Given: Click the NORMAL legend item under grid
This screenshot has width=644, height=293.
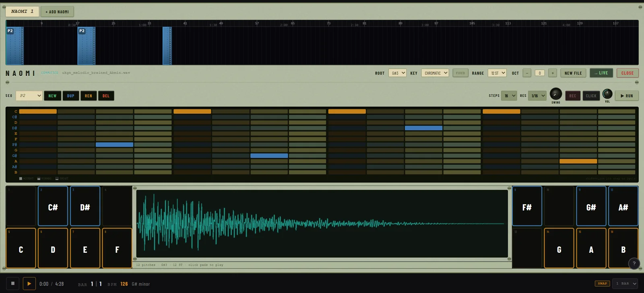Looking at the screenshot, I should (x=44, y=178).
